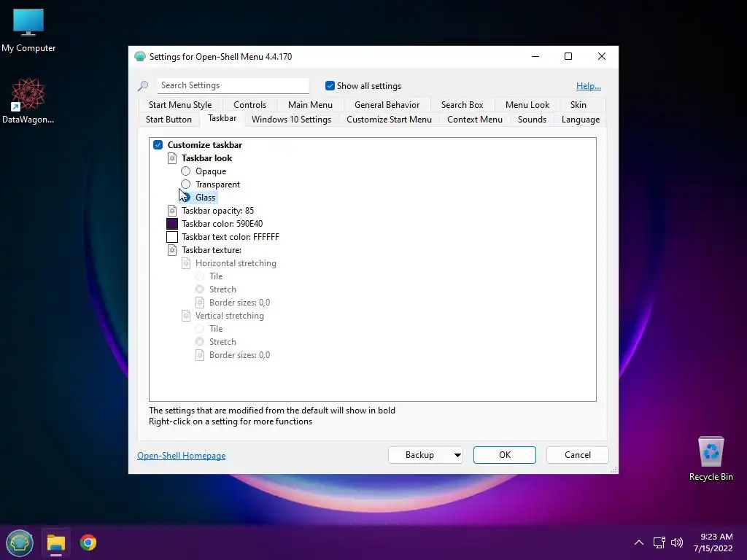Toggle the Show all settings checkbox
Viewport: 747px width, 560px height.
330,86
